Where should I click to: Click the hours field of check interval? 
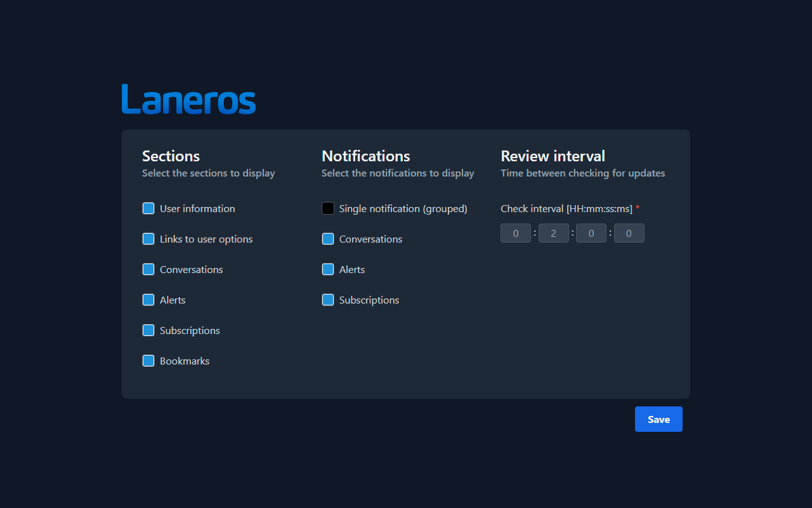[x=516, y=233]
